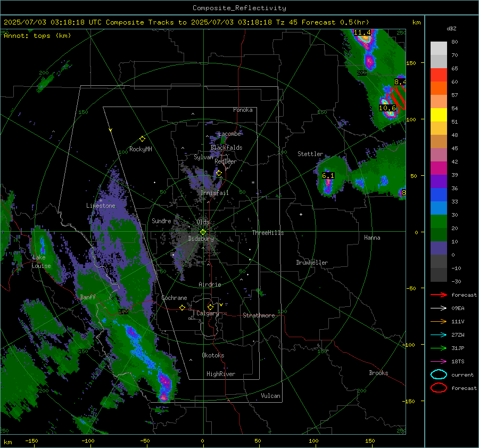479x448 pixels.
Task: Click the red forecast arrow in the legend
Action: coord(439,295)
